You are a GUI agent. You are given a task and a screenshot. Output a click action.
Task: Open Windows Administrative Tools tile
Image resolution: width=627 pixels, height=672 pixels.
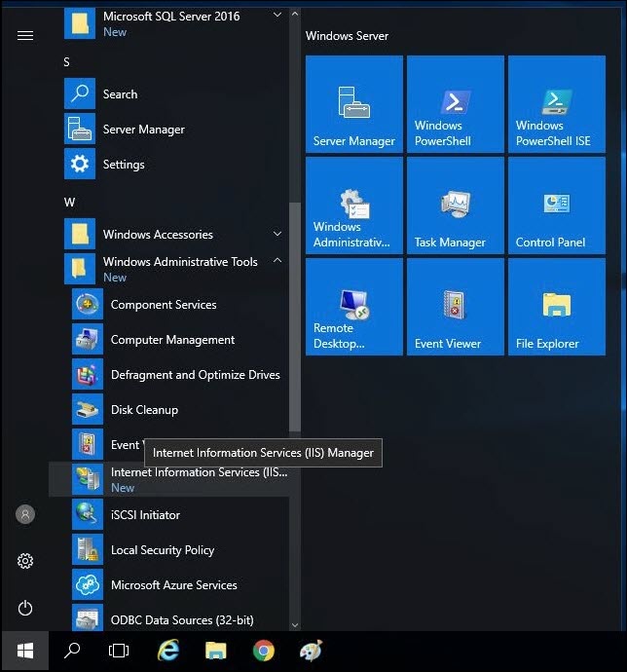pos(354,205)
